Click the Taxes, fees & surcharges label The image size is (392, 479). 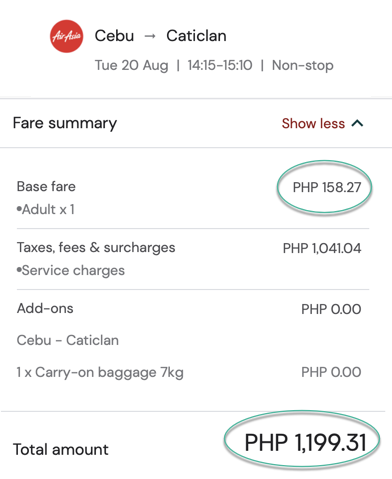96,248
